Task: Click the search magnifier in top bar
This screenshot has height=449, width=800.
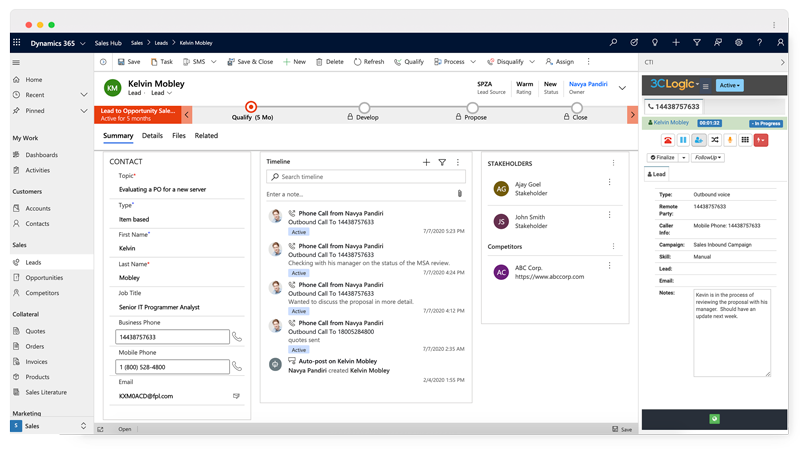Action: point(613,43)
